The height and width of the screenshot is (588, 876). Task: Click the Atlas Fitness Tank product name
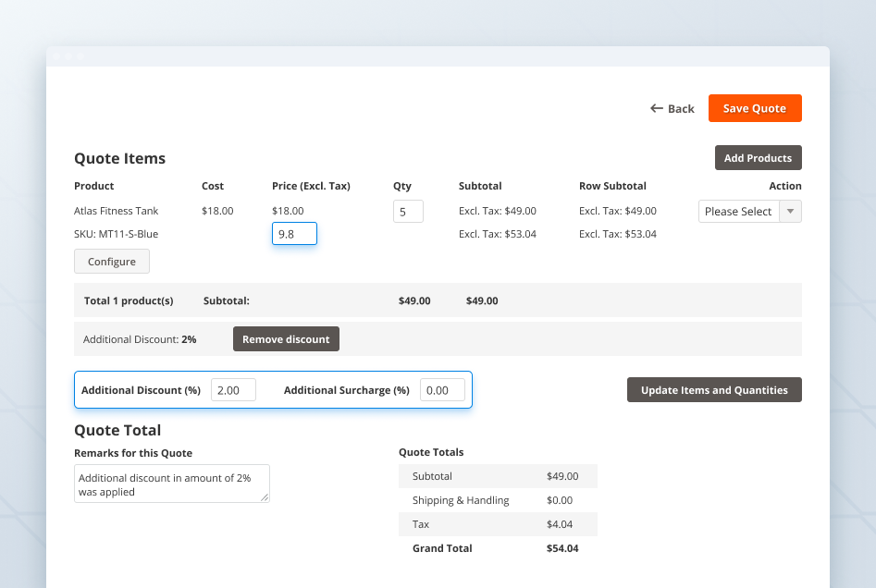click(x=117, y=211)
